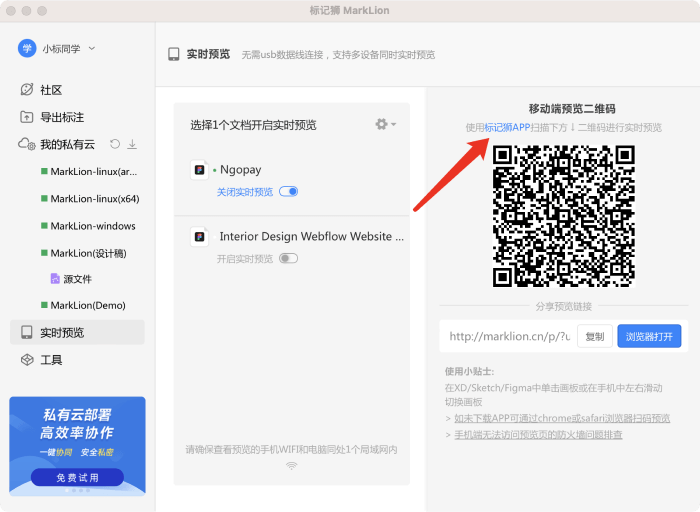700x512 pixels.
Task: Click the 标记狮APP link
Action: 507,128
